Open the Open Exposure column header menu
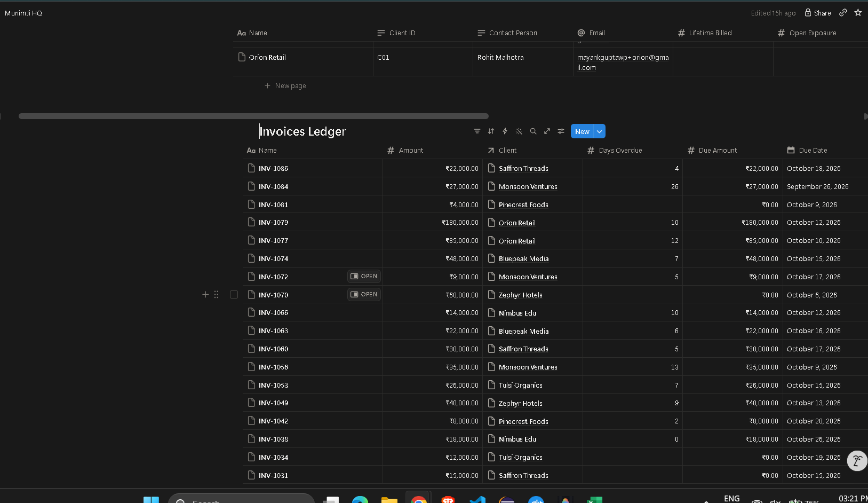The width and height of the screenshot is (868, 503). pos(821,33)
